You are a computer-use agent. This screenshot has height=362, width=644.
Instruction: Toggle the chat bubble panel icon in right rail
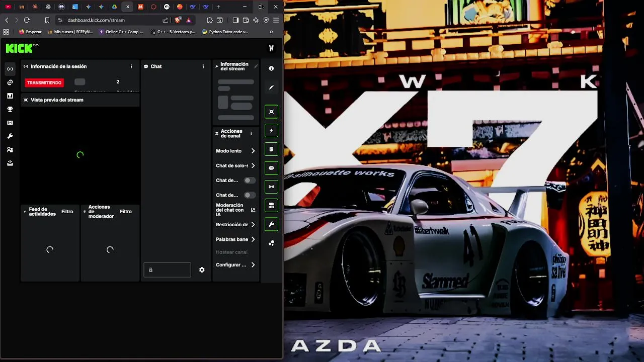pos(271,168)
